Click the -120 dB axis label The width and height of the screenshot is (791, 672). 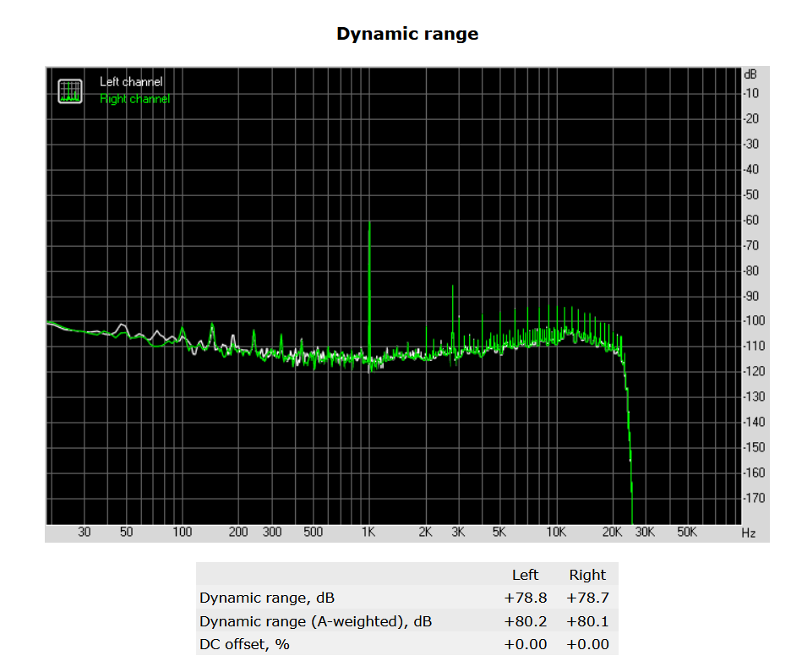point(754,371)
